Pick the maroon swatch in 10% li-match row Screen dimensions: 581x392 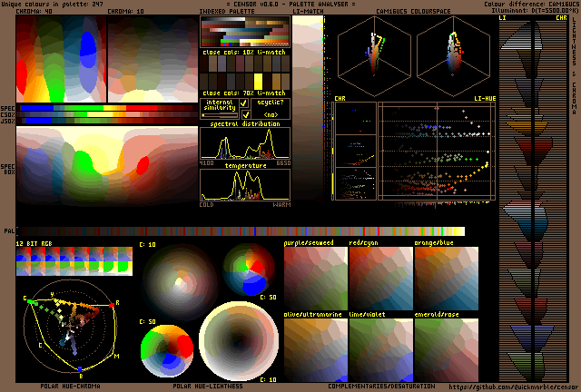tap(240, 64)
